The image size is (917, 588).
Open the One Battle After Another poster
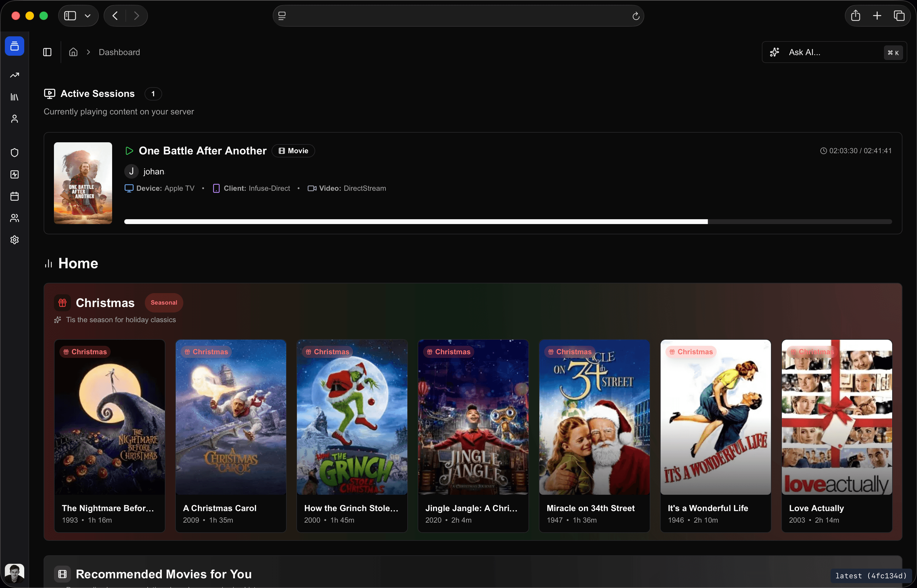click(x=83, y=183)
